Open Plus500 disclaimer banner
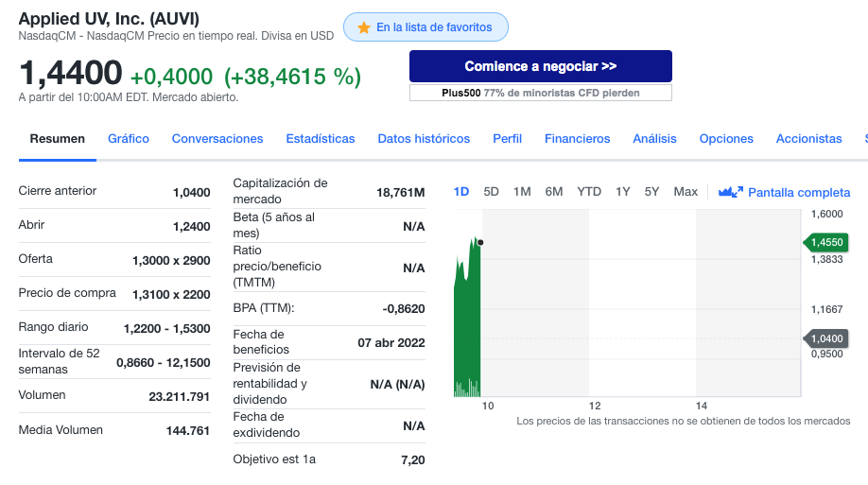The height and width of the screenshot is (485, 868). (x=541, y=93)
